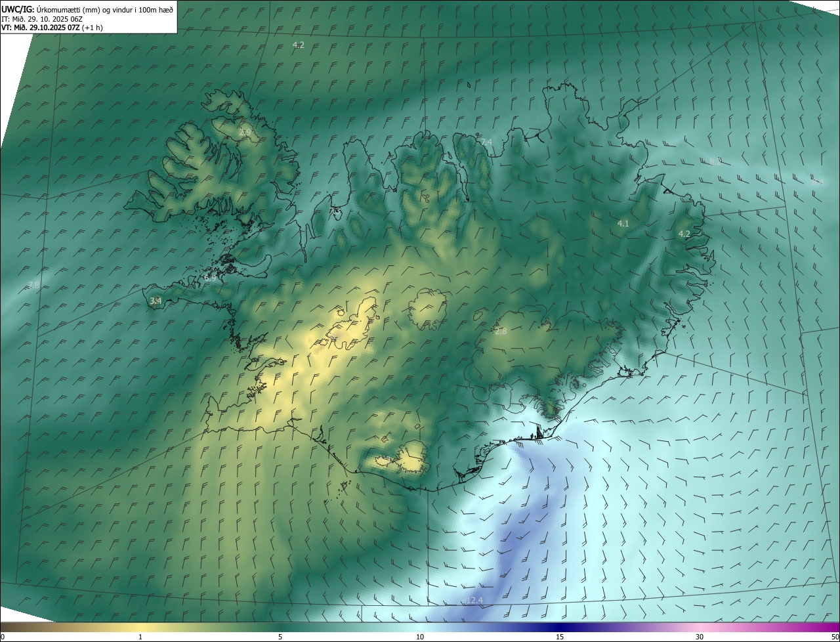Click the 0 tick on the color scale
The width and height of the screenshot is (840, 642).
[x=2, y=637]
